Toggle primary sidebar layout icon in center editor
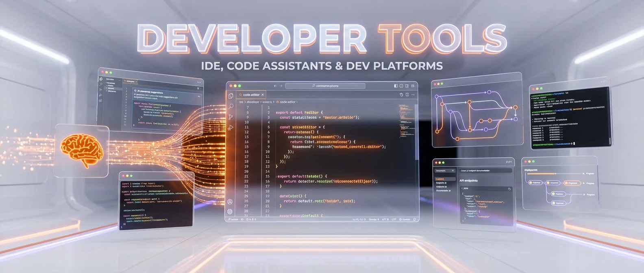The height and width of the screenshot is (273, 644). coord(396,86)
